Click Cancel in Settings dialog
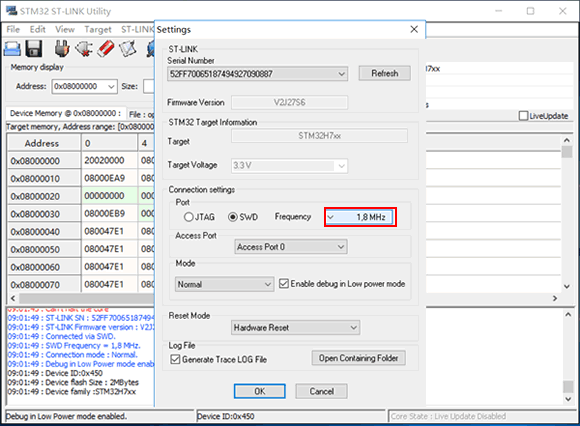580x426 pixels. coord(321,391)
